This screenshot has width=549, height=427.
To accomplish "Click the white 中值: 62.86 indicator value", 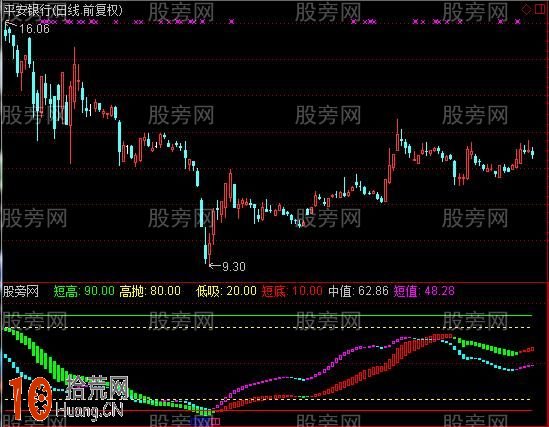I will click(x=358, y=291).
